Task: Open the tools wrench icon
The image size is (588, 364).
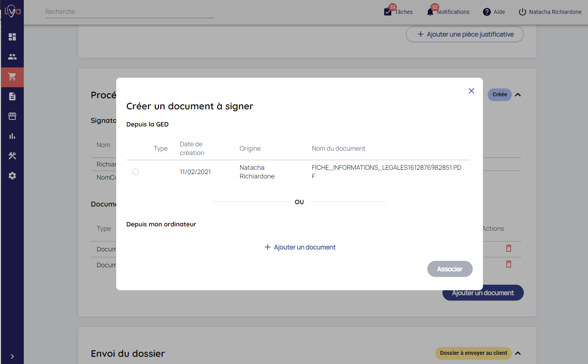Action: pos(12,156)
